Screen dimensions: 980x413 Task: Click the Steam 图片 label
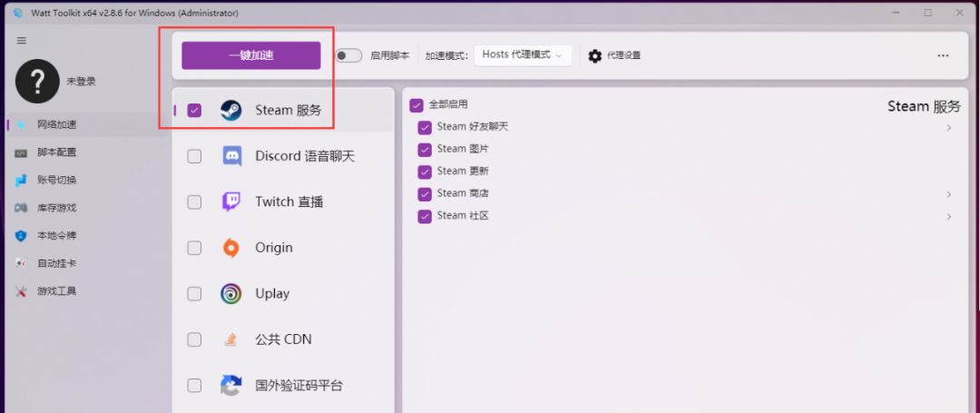[463, 150]
